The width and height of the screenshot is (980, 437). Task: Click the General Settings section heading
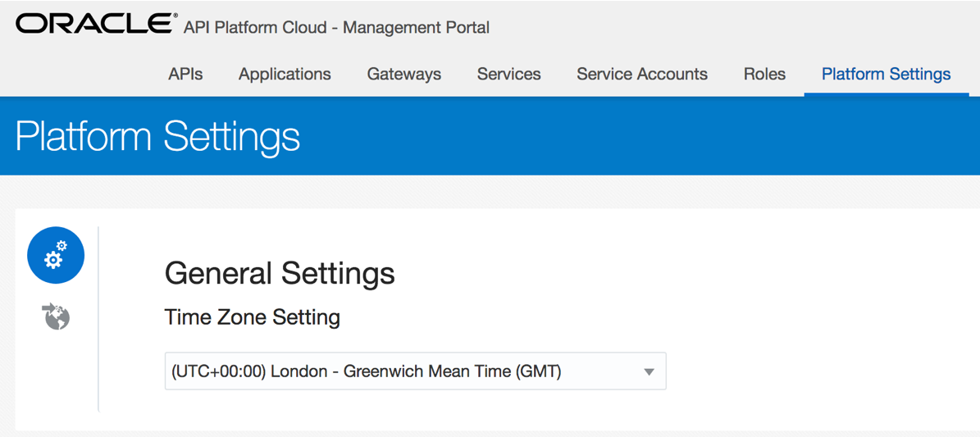coord(280,274)
